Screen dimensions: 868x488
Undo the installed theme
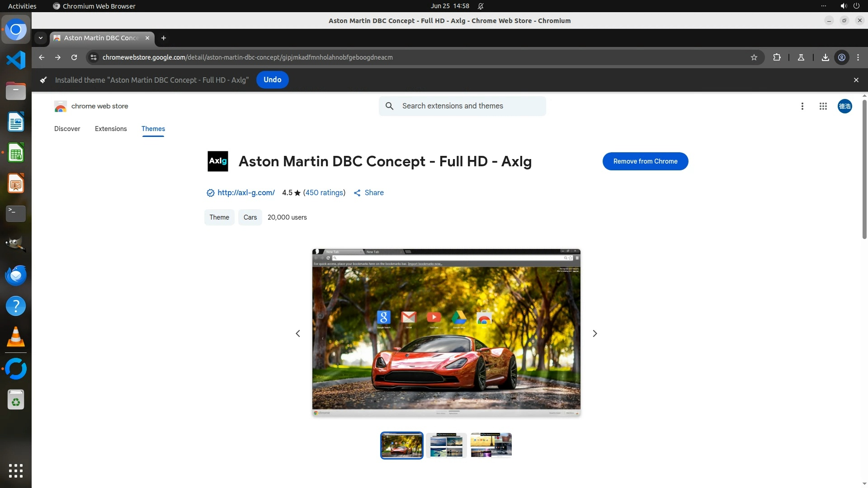coord(272,80)
